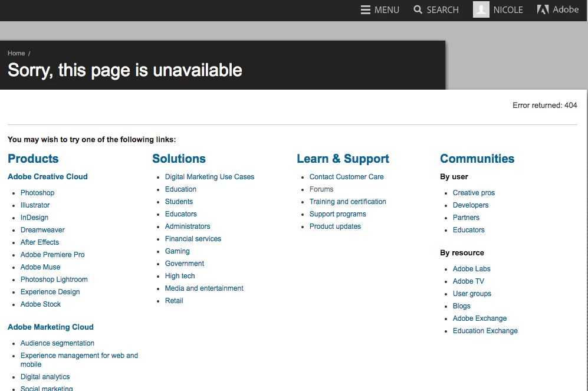The image size is (588, 391).
Task: Click the Adobe TV link
Action: point(468,281)
